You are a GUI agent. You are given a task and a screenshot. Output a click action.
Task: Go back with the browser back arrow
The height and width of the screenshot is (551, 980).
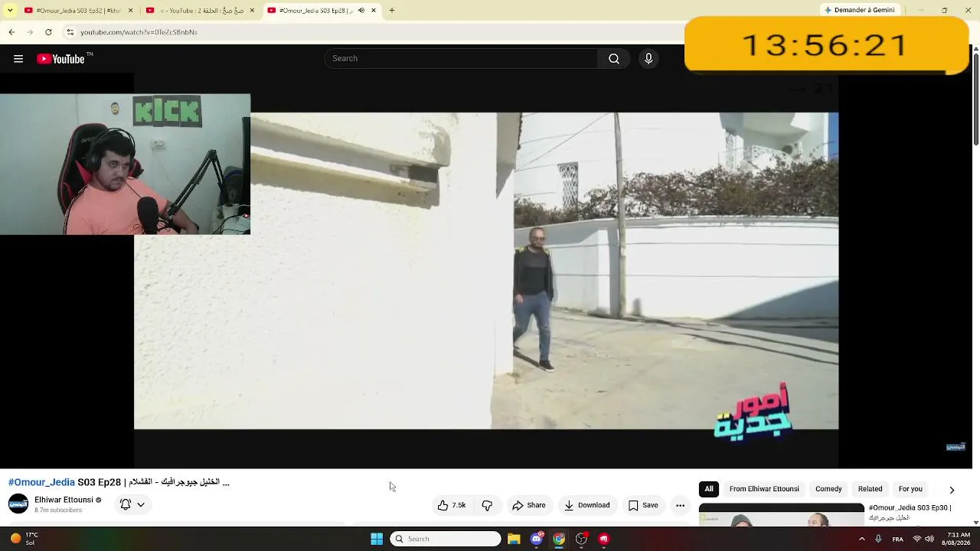coord(11,32)
